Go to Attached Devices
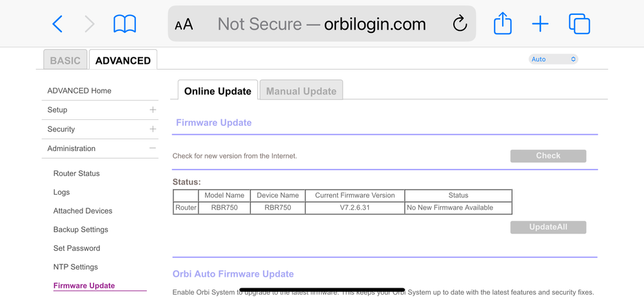The height and width of the screenshot is (298, 644). [x=83, y=211]
